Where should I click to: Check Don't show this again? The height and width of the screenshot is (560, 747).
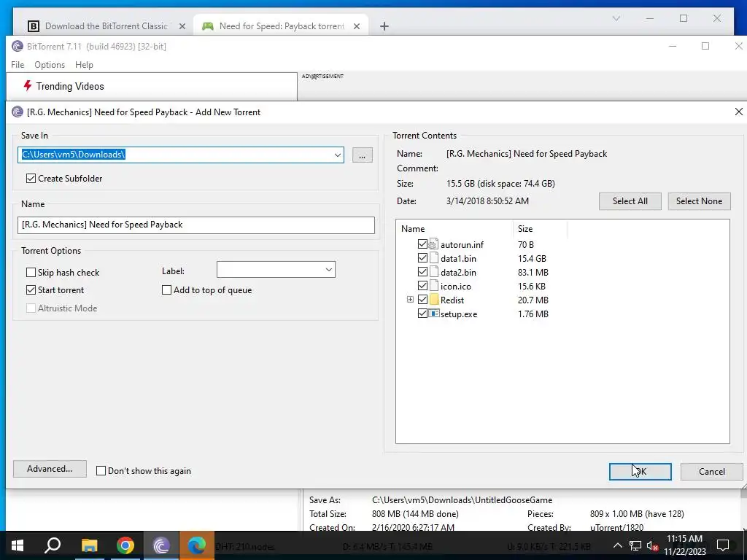pos(101,470)
